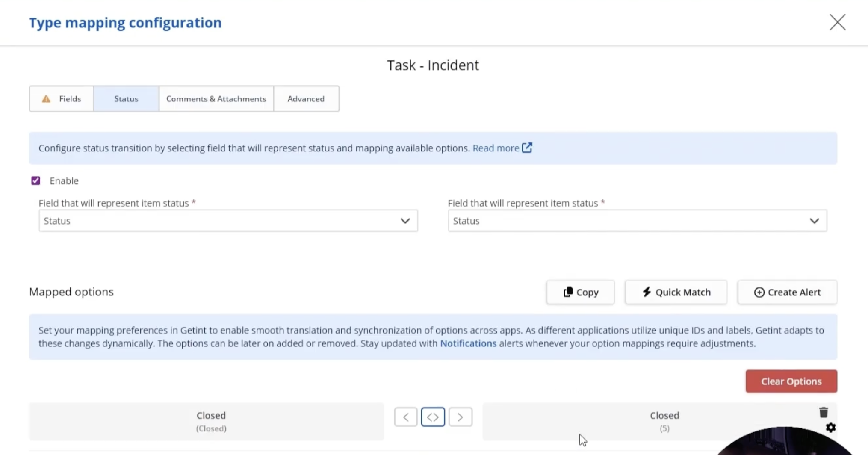This screenshot has height=455, width=868.
Task: Open the Fields tab
Action: click(x=62, y=99)
